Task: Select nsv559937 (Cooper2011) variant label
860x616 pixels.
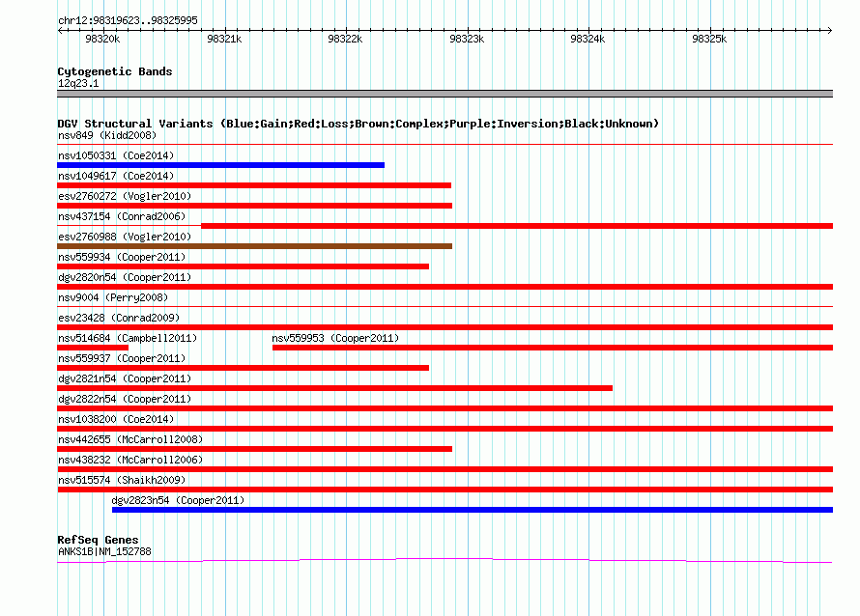Action: click(122, 358)
